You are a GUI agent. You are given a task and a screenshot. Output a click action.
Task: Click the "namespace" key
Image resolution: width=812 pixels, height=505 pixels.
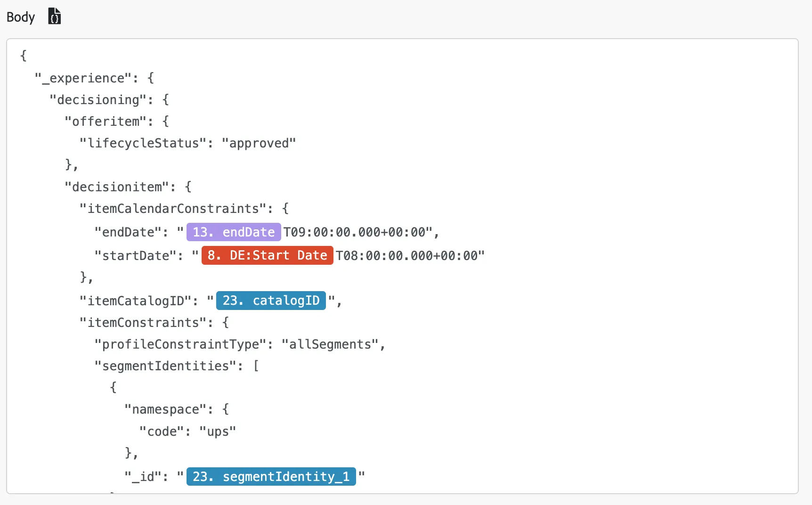(x=166, y=409)
